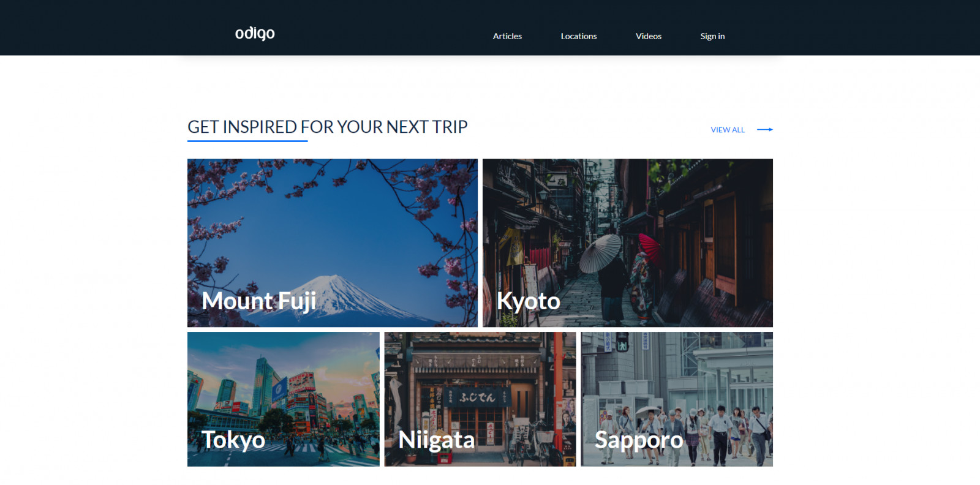Image resolution: width=980 pixels, height=485 pixels.
Task: Click the Tokyo title label
Action: tap(233, 440)
